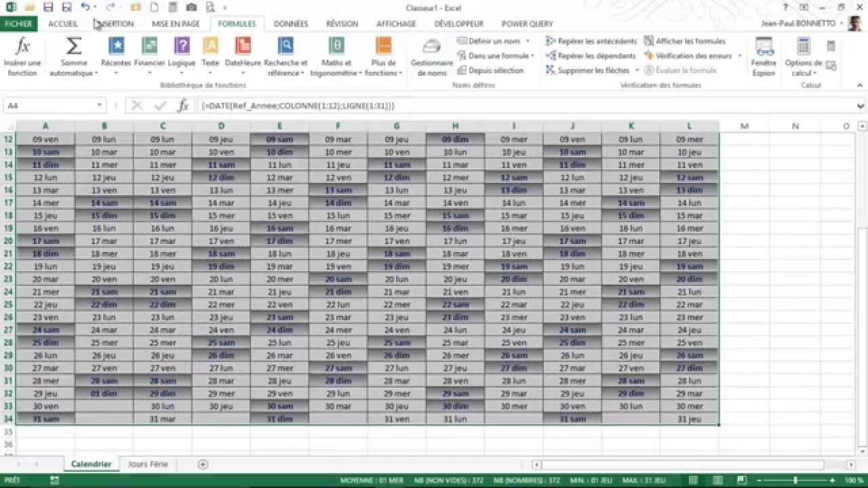The width and height of the screenshot is (868, 488).
Task: Switch to the POWER QUERY tab
Action: (527, 24)
